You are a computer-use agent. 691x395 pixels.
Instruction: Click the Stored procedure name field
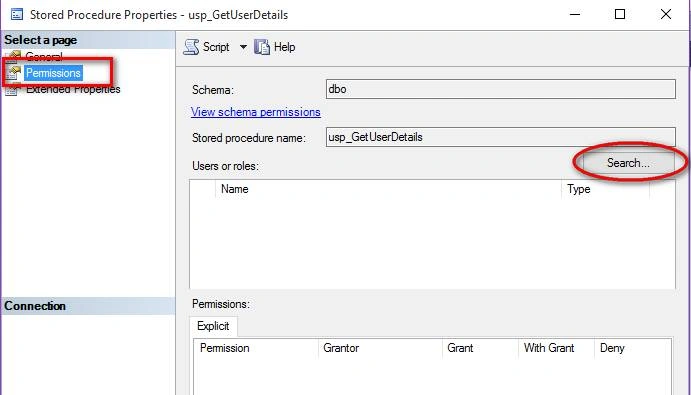[501, 137]
